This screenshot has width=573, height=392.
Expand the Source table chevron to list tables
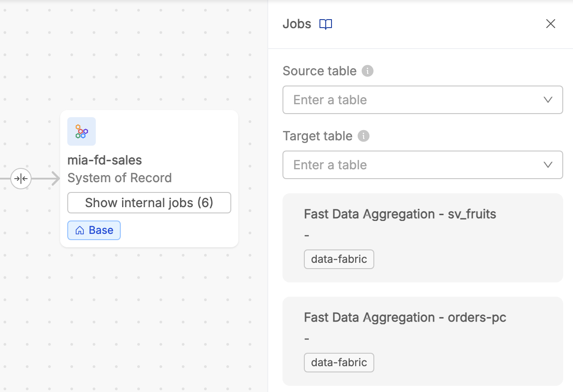click(x=548, y=100)
